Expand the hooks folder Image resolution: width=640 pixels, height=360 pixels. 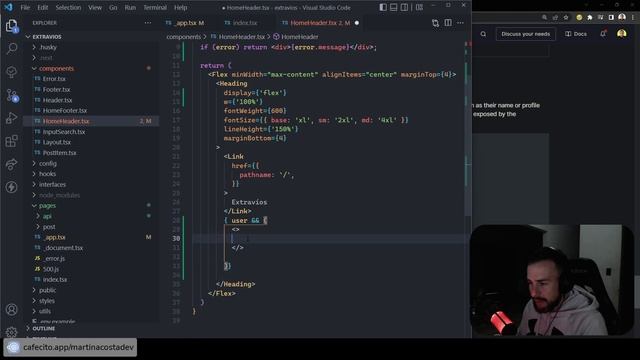point(47,174)
